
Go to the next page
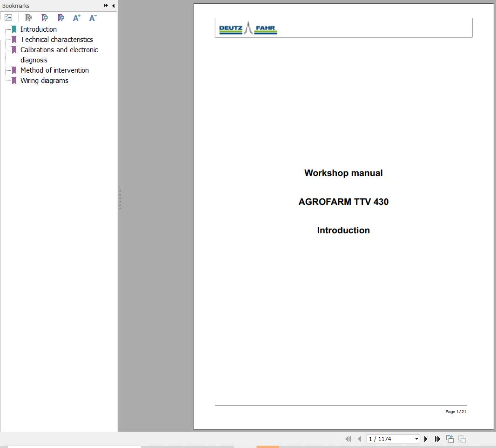coord(426,439)
